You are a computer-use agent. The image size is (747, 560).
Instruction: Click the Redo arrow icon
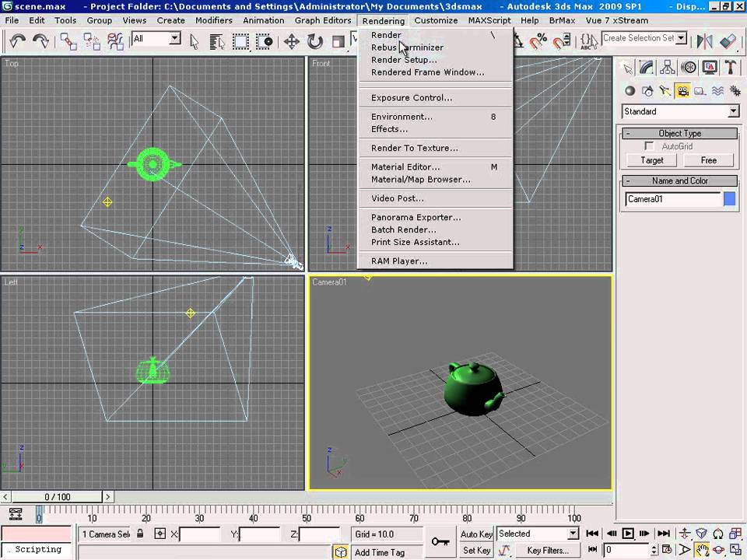tap(41, 41)
